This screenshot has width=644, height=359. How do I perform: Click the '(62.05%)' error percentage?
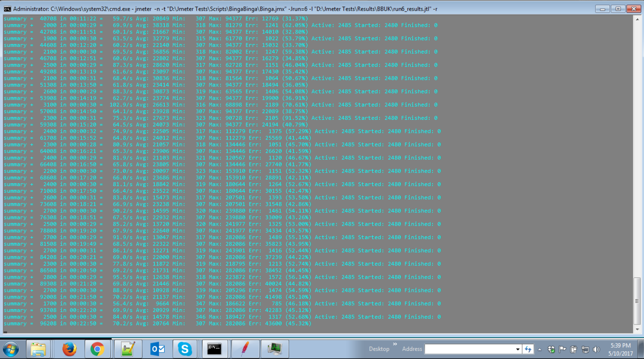(295, 25)
